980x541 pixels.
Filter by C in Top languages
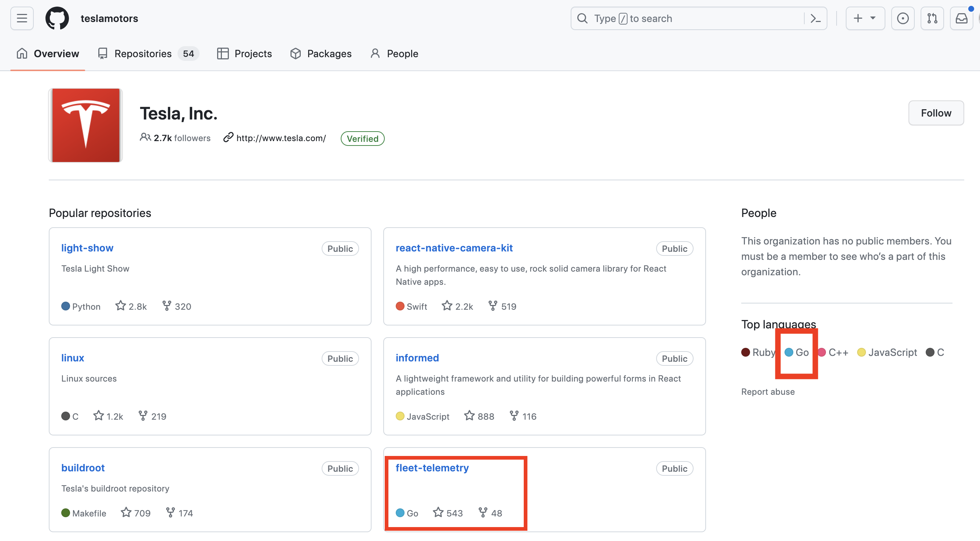935,352
